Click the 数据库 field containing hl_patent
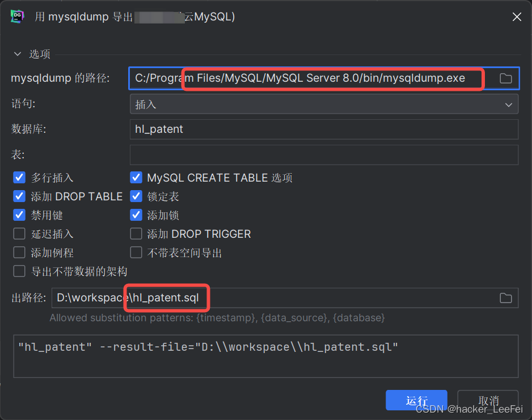 click(x=324, y=129)
